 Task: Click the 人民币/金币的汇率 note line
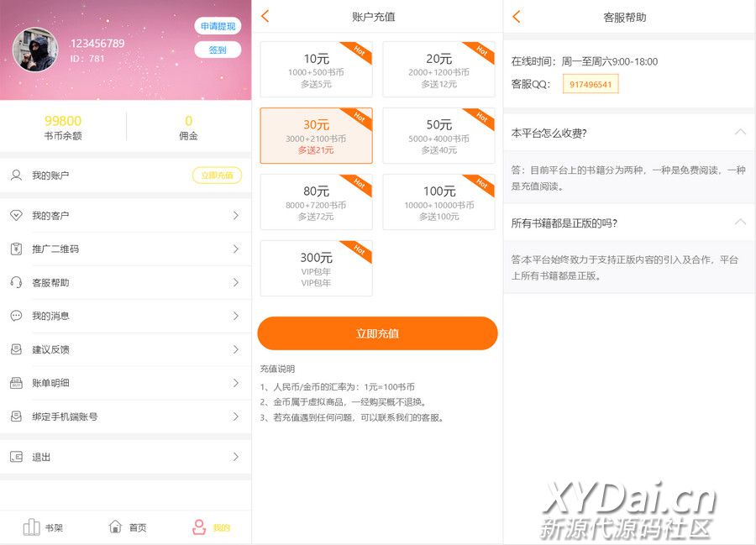click(x=338, y=387)
